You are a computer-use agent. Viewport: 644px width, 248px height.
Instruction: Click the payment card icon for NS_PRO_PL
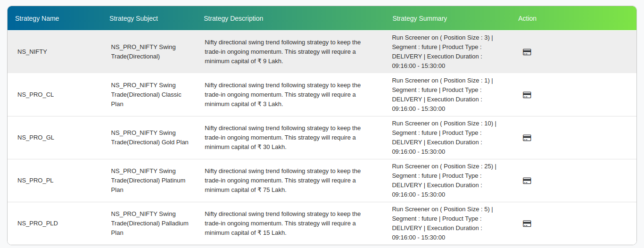527,181
